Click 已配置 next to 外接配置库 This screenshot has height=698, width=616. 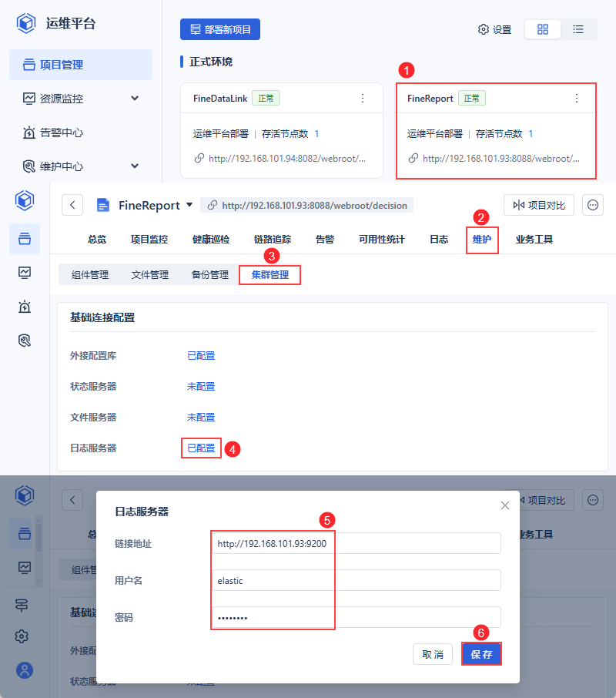click(201, 356)
